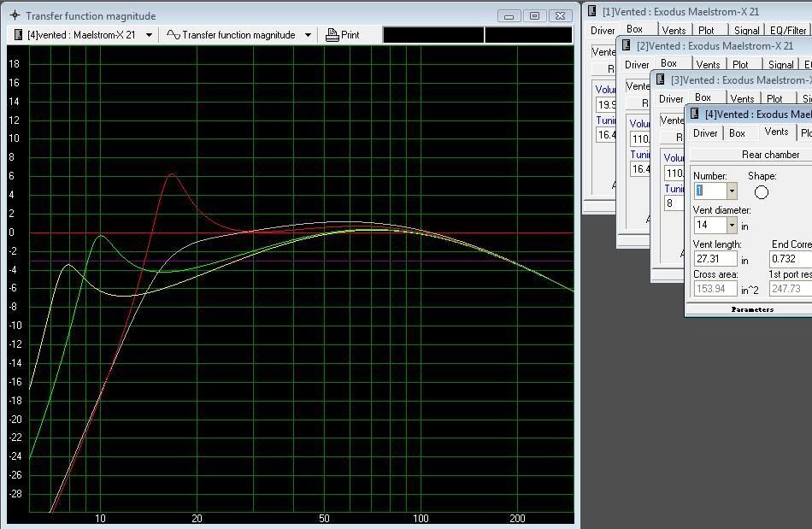Image resolution: width=812 pixels, height=529 pixels.
Task: Click the crosshair icon in graph window title
Action: pos(15,15)
